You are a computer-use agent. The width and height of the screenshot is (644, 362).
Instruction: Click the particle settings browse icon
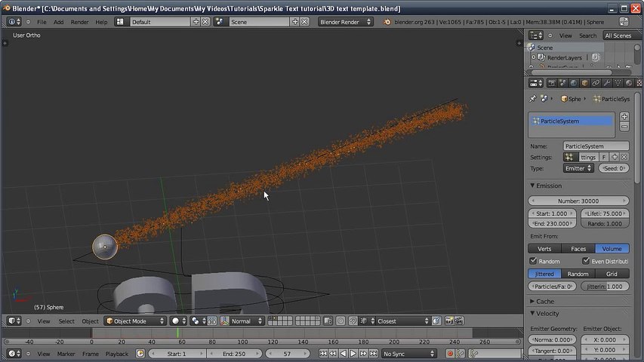pos(570,157)
